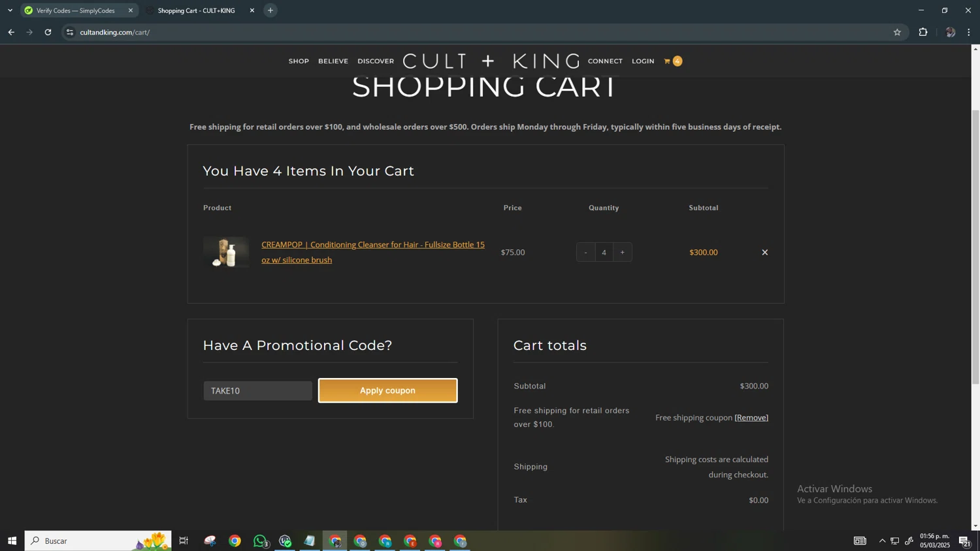
Task: Click the subtotal amount $300.00 in Cart totals
Action: [x=754, y=386]
